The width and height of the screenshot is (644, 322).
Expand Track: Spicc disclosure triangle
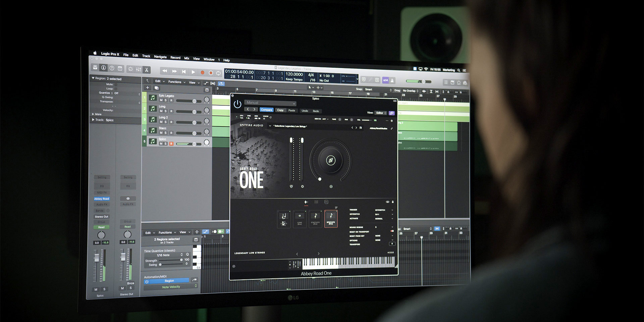coord(93,119)
